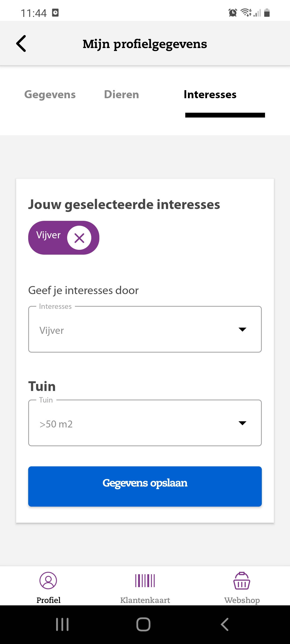Select the Interesses tab
Viewport: 290px width, 644px height.
pos(210,94)
